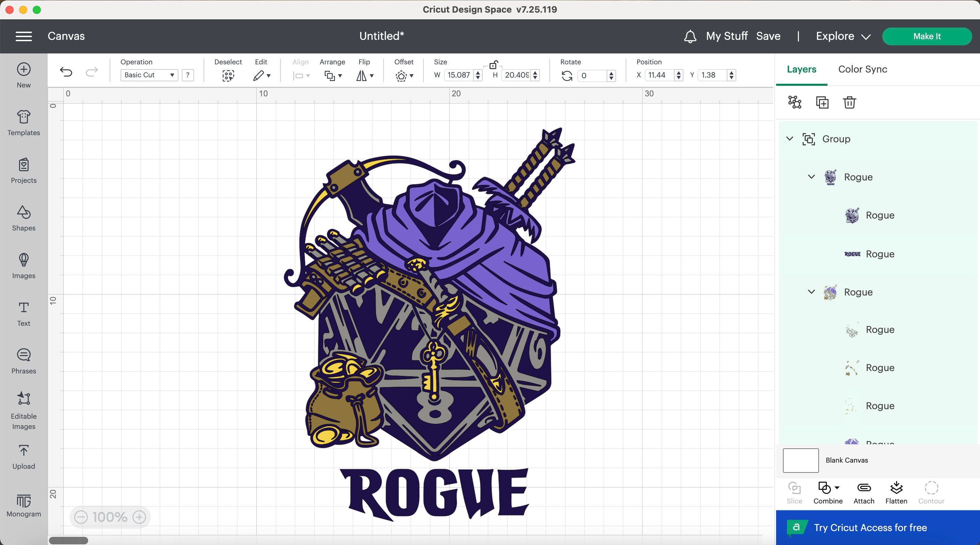Click the Attach tool below the Layers panel

(864, 493)
